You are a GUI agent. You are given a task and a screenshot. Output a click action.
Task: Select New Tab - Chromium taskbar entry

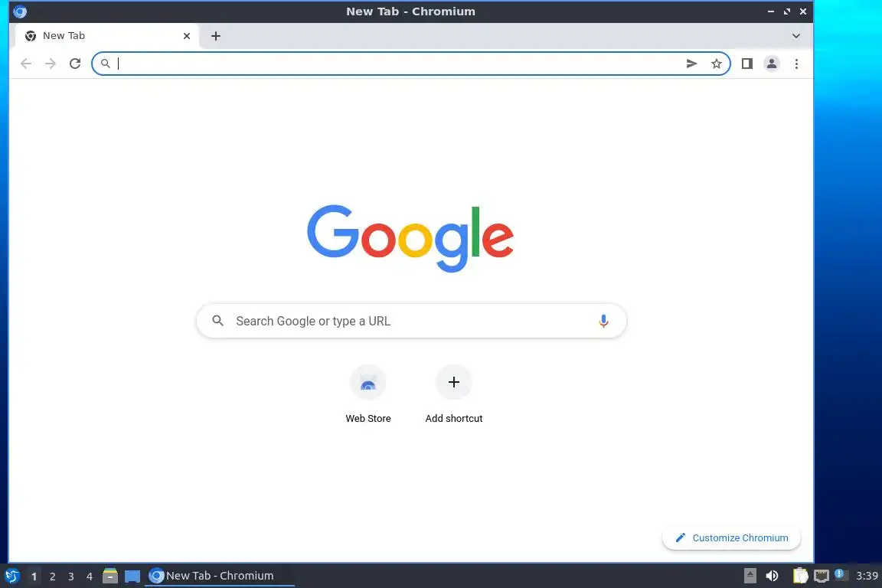[x=220, y=576]
